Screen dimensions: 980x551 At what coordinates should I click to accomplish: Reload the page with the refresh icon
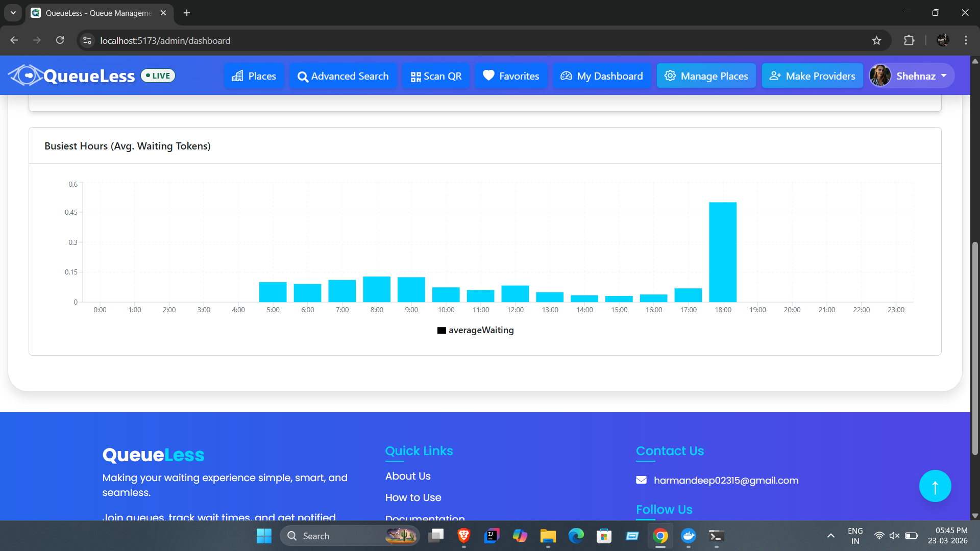(60, 40)
